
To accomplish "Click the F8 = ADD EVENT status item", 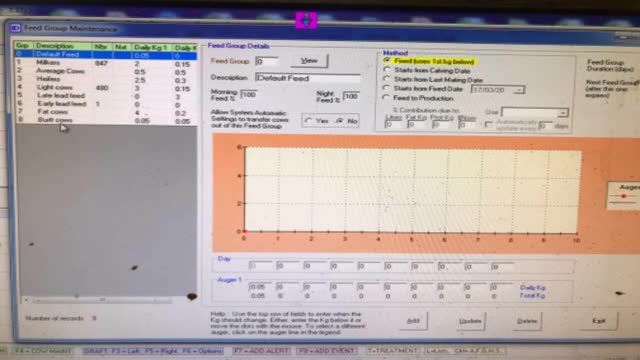I will [x=326, y=351].
